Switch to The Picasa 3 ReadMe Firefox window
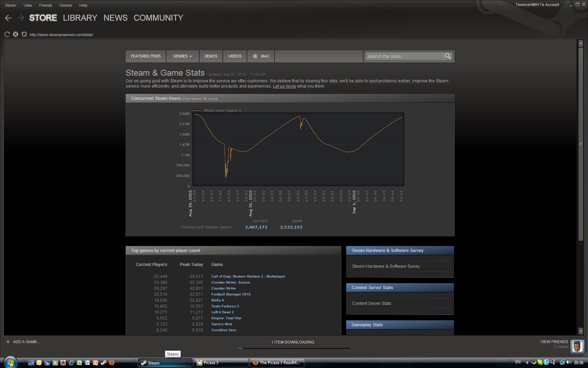Image resolution: width=588 pixels, height=368 pixels. pos(277,363)
